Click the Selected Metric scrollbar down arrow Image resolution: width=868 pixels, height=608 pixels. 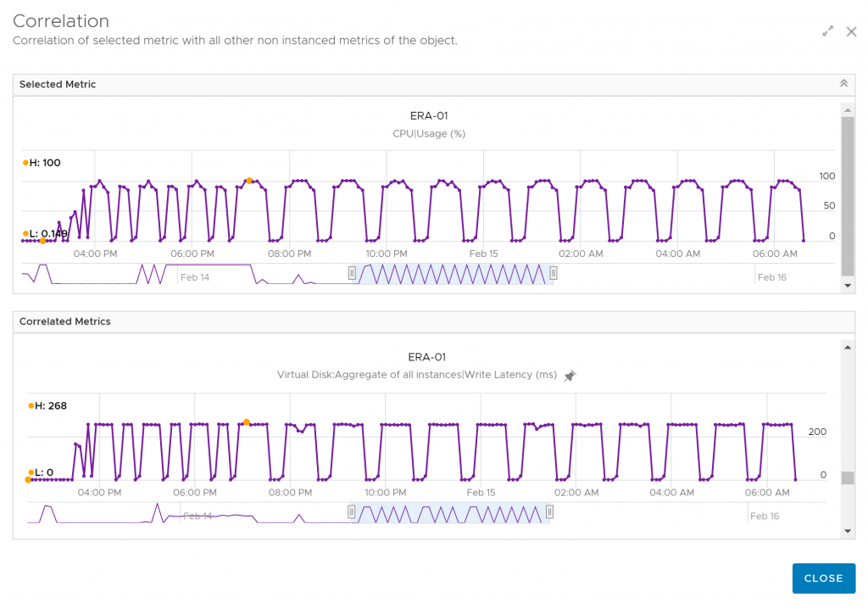coord(848,286)
